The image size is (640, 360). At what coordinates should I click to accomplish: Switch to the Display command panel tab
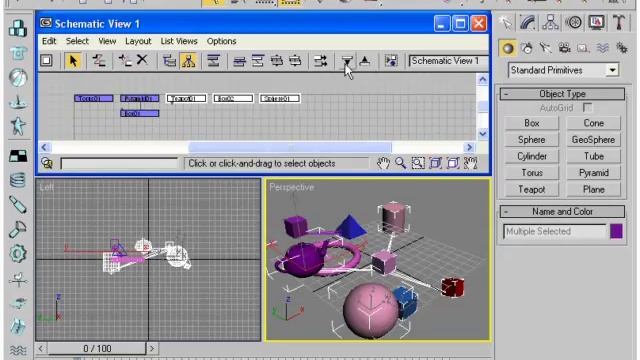point(596,22)
